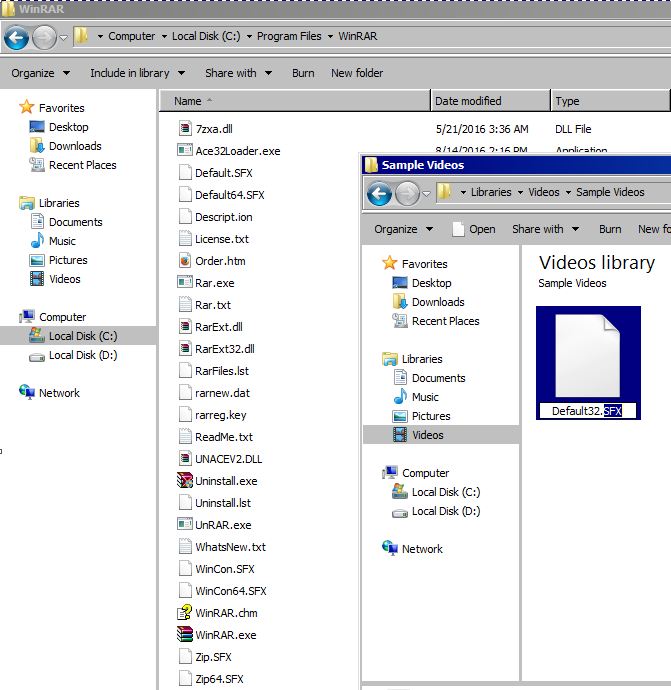Click Favorites star icon in WinRAR window
Screen dimensions: 671x690
[x=27, y=107]
